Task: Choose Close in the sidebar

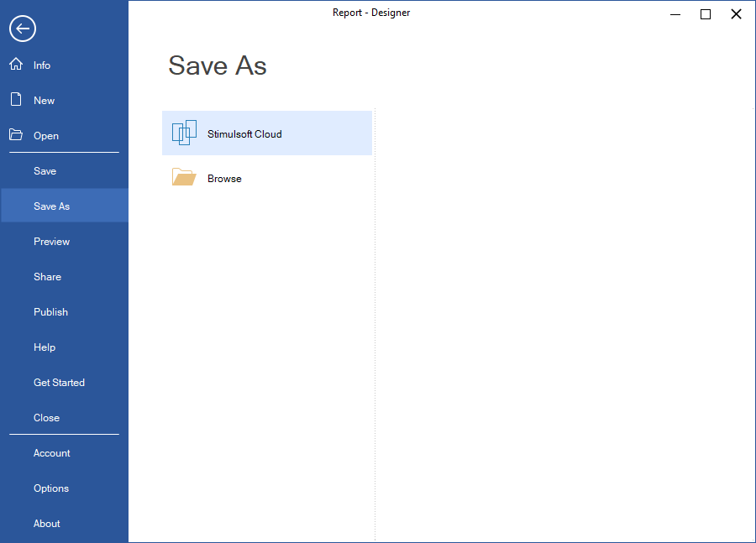Action: tap(46, 417)
